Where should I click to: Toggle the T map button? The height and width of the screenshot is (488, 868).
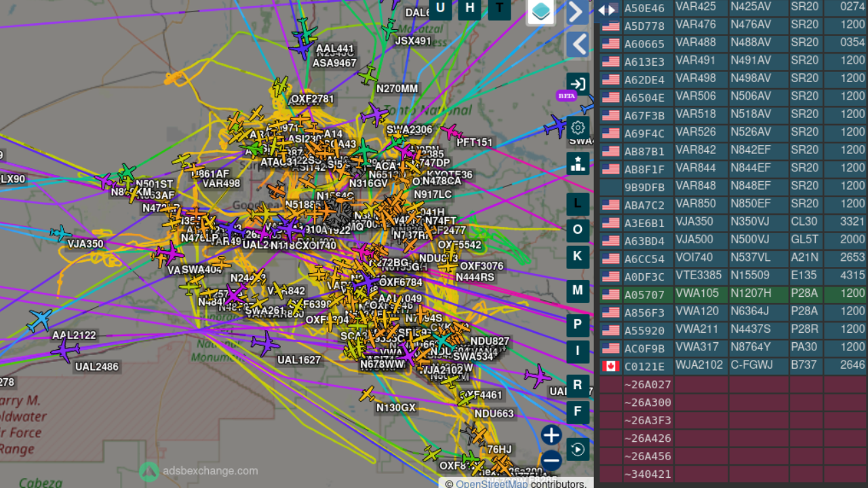[x=500, y=8]
